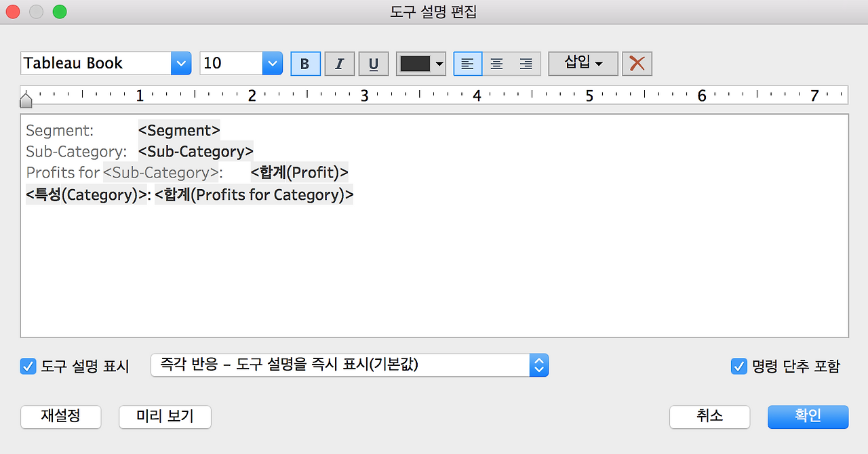Image resolution: width=868 pixels, height=454 pixels.
Task: Click the <합계(Profit)> field in editor
Action: (x=299, y=173)
